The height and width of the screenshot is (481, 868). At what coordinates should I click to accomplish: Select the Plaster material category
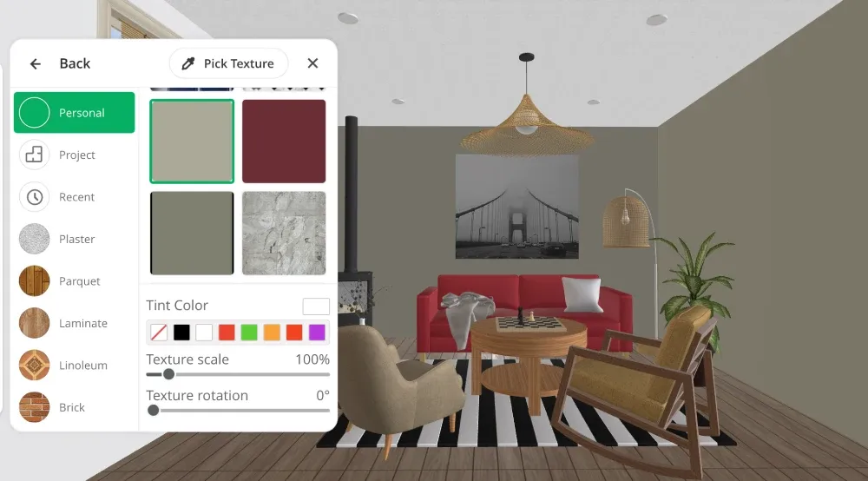(x=74, y=239)
